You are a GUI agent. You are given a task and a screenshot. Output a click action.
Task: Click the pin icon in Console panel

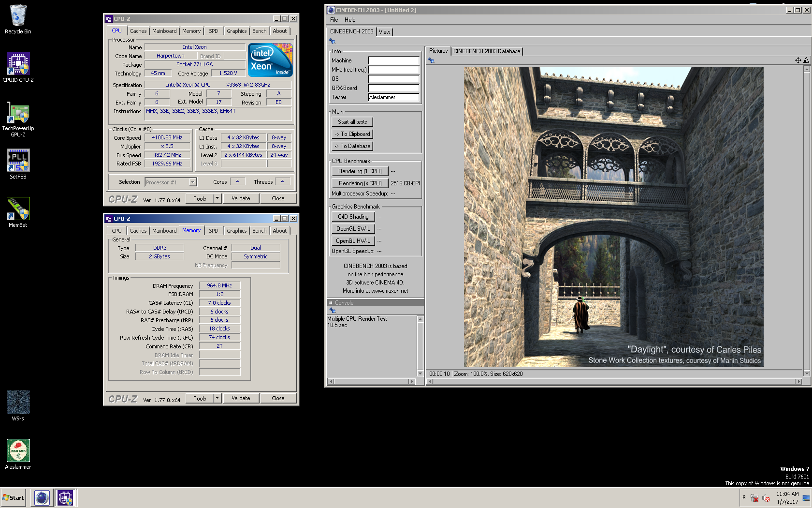332,311
